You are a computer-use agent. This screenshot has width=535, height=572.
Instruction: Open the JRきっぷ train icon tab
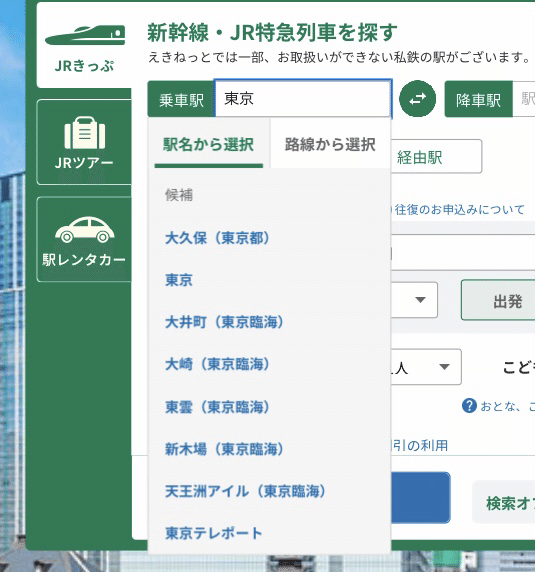point(85,46)
